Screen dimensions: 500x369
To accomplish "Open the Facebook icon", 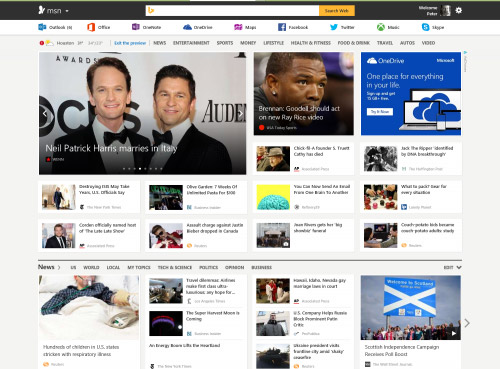I will click(x=282, y=27).
